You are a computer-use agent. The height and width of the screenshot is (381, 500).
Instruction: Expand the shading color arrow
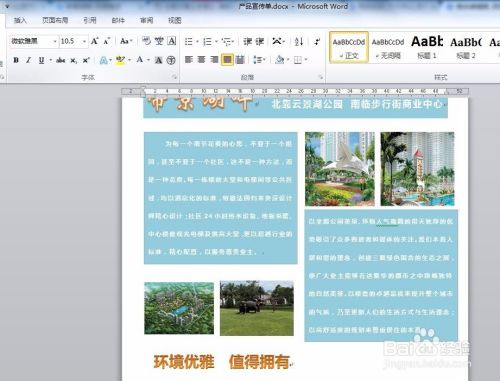coord(288,60)
